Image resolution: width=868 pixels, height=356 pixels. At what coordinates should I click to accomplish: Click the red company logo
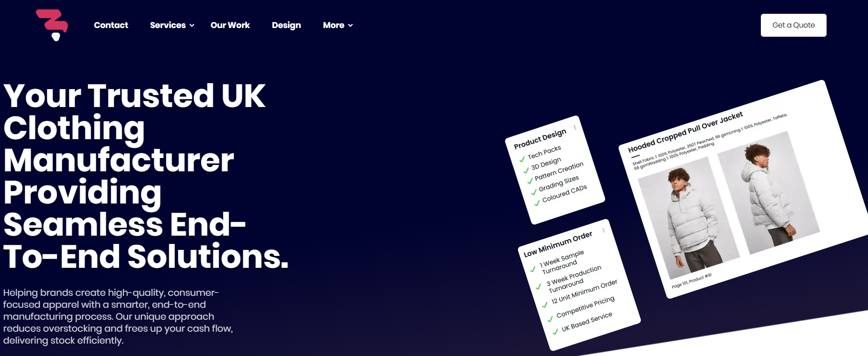tap(52, 24)
